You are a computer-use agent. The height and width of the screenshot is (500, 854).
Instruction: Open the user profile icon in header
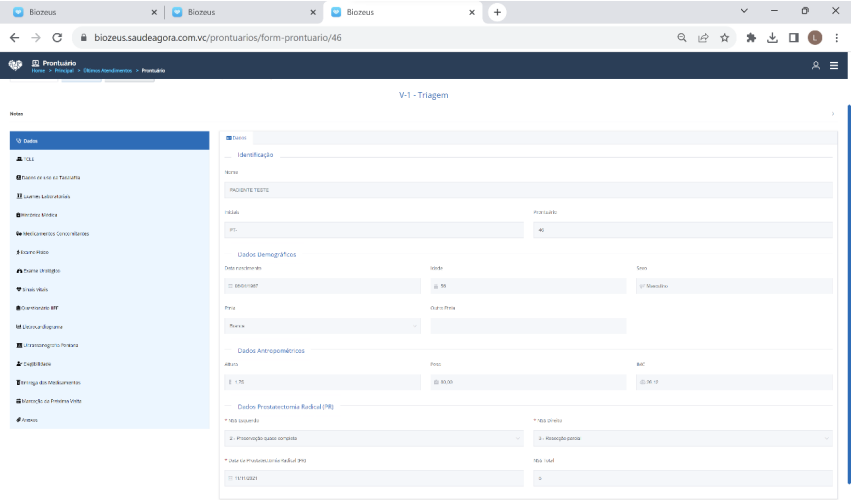click(816, 65)
